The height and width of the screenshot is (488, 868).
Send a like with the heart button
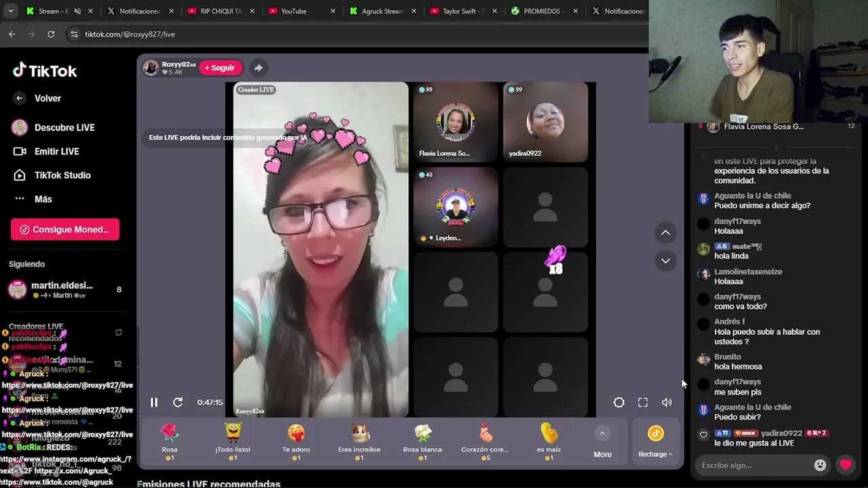tap(846, 465)
